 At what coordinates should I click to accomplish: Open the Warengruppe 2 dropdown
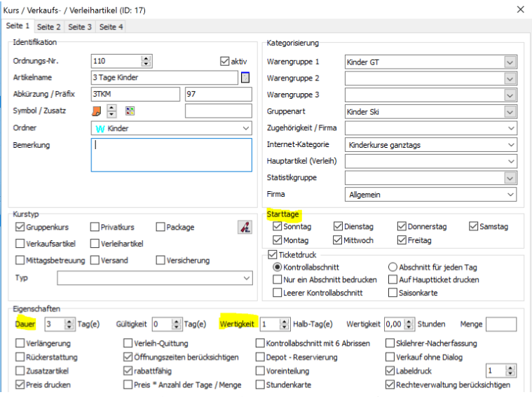click(x=510, y=78)
